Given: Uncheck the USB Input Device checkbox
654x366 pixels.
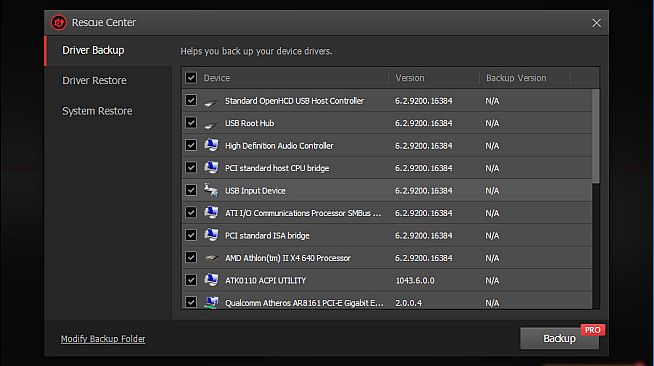Looking at the screenshot, I should (x=191, y=191).
